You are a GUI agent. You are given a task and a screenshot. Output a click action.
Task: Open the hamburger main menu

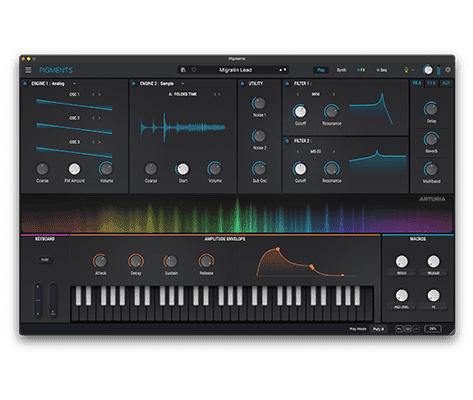tap(28, 70)
